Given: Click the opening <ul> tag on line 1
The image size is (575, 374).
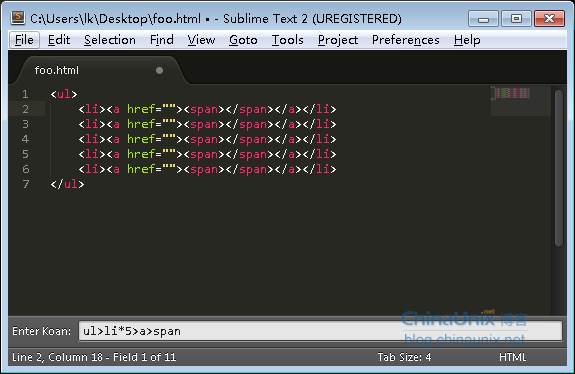Looking at the screenshot, I should tap(64, 94).
